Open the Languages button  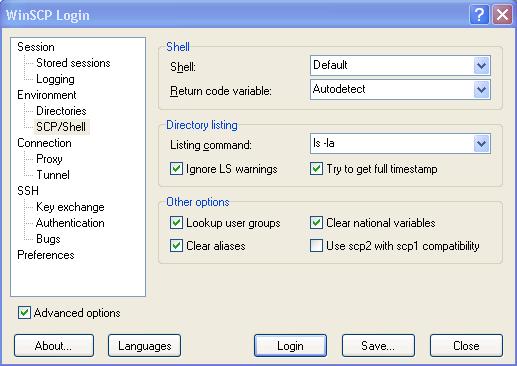coord(144,346)
